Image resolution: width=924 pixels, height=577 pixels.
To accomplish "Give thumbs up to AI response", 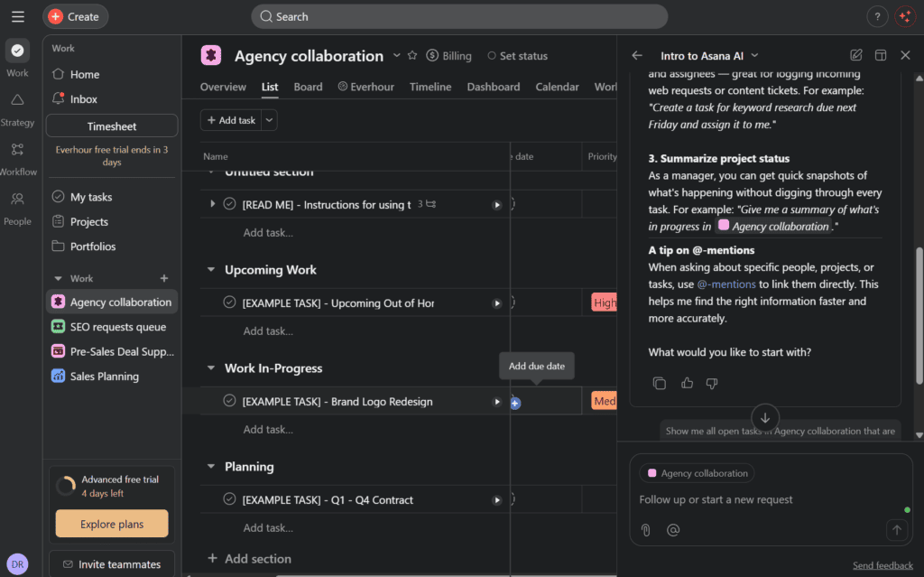I will (x=687, y=384).
